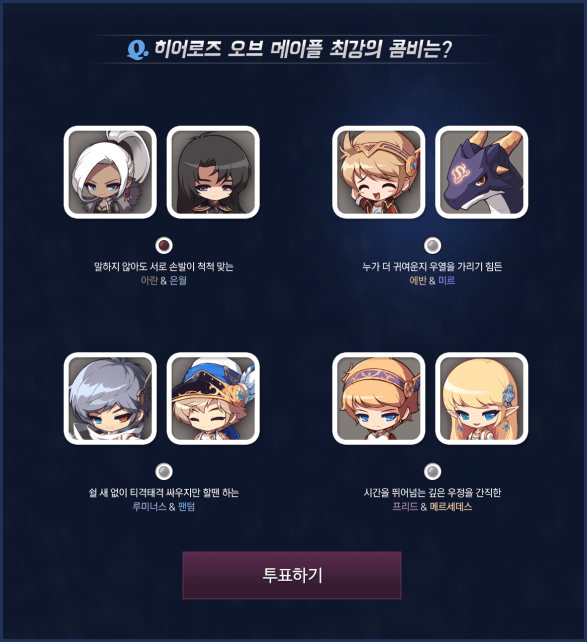Click the 아란 & 은월 name label
The height and width of the screenshot is (642, 587).
point(164,280)
